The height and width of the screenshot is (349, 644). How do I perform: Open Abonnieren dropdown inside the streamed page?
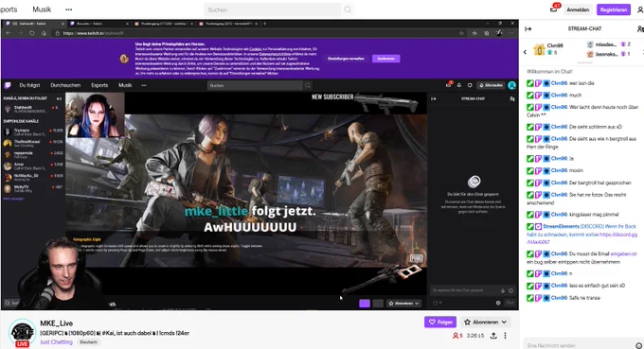coord(403,304)
